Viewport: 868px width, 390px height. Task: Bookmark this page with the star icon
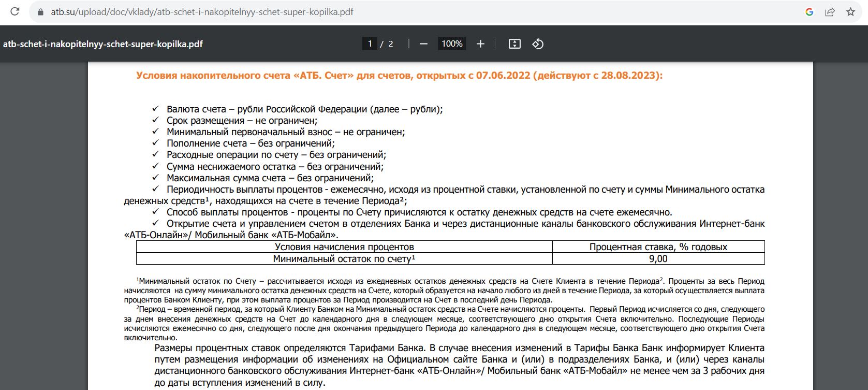(x=850, y=12)
